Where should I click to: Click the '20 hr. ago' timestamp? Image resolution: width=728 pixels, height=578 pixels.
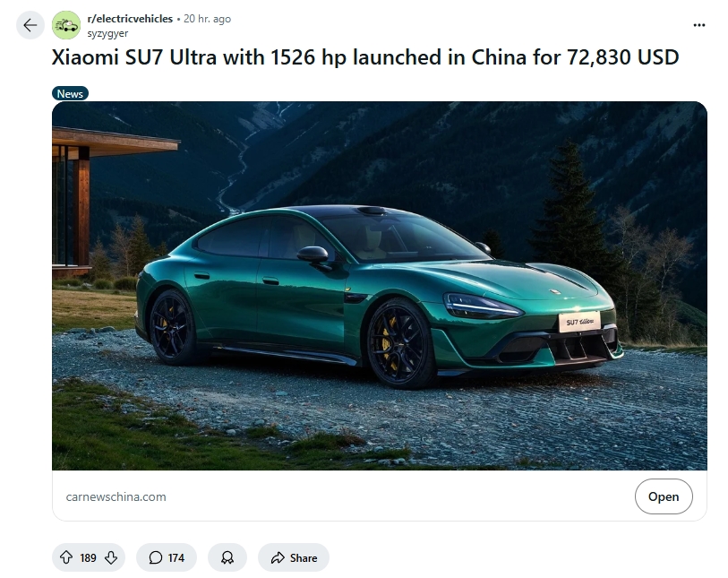[207, 19]
